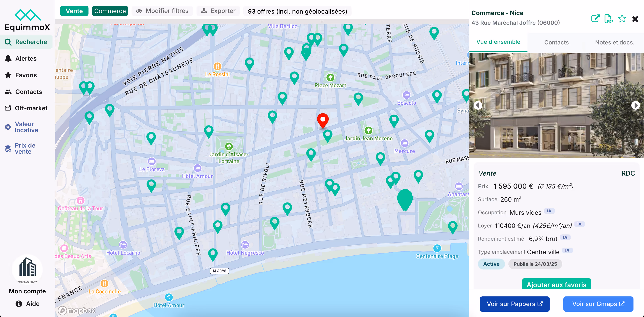Export the listing as PDF
This screenshot has height=317, width=644.
click(609, 19)
